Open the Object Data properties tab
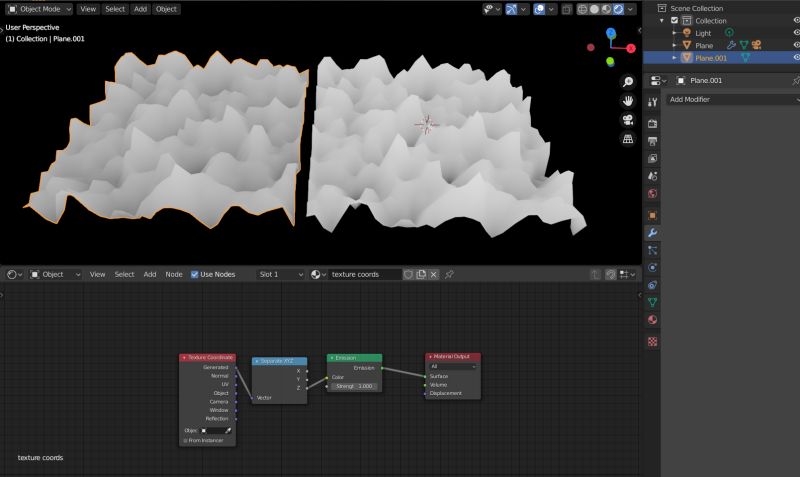The height and width of the screenshot is (477, 800). click(653, 303)
